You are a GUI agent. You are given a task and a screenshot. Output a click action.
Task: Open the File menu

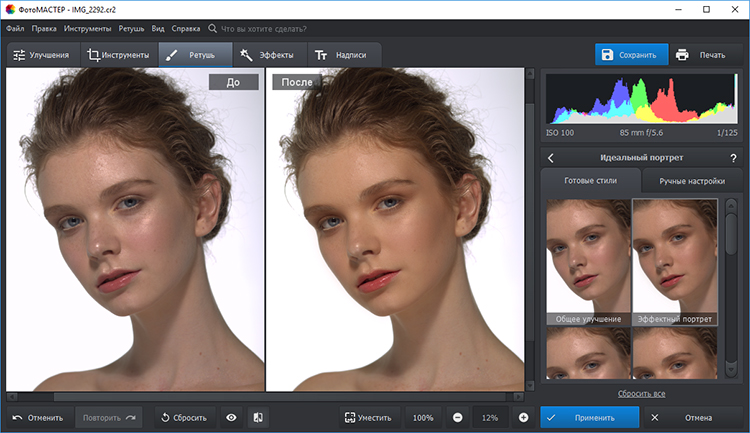click(15, 29)
